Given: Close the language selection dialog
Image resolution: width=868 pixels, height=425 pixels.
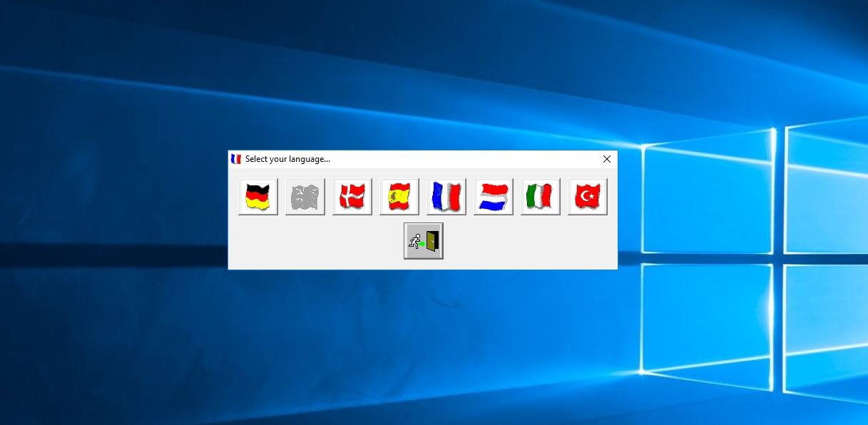Looking at the screenshot, I should (x=607, y=159).
